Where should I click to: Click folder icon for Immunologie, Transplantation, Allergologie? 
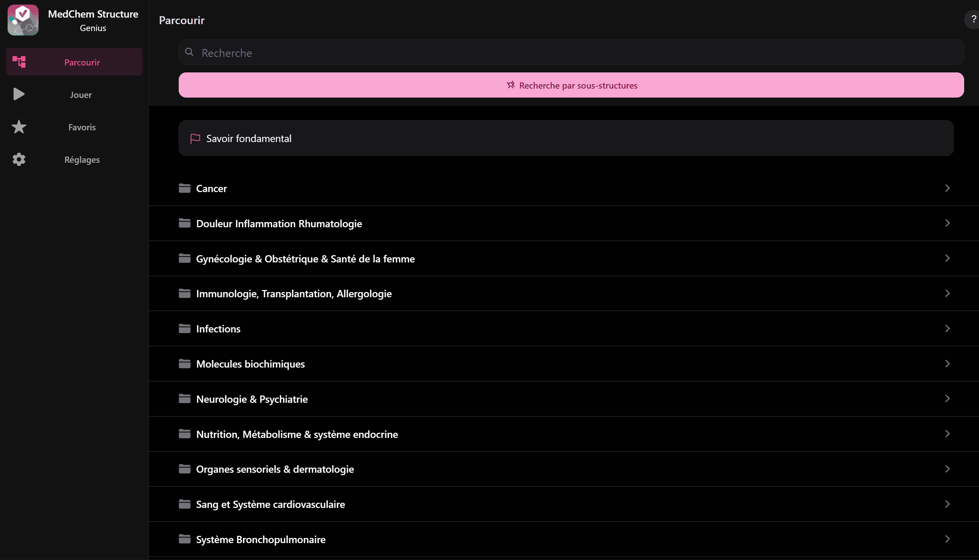click(x=185, y=293)
